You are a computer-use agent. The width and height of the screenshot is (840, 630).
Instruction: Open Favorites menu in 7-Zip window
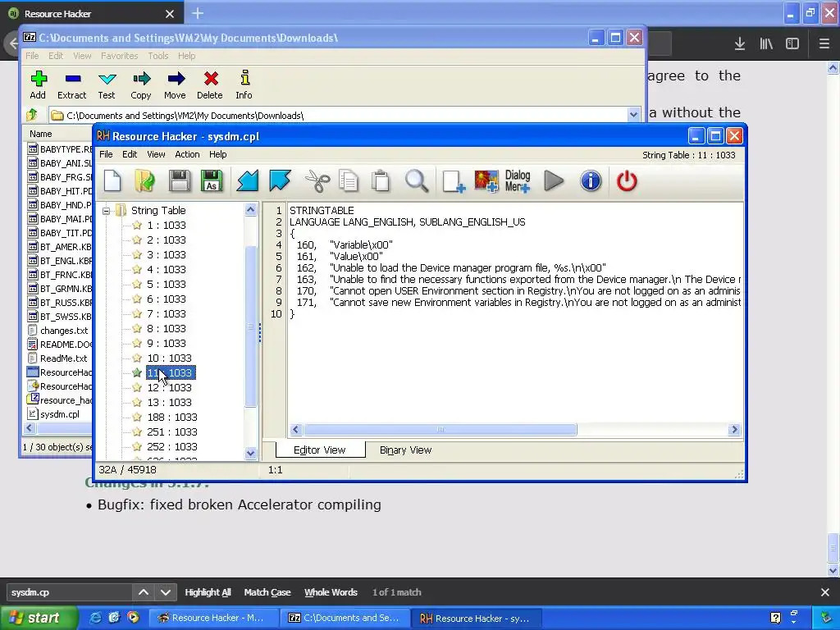click(120, 56)
